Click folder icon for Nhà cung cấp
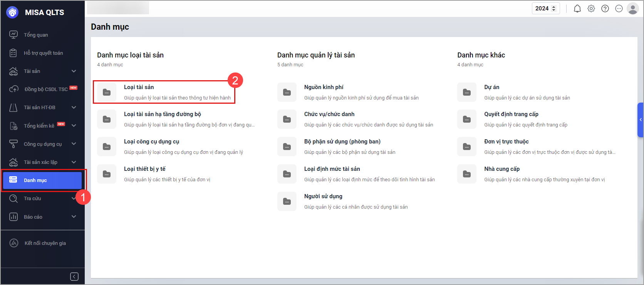This screenshot has width=644, height=285. point(467,174)
